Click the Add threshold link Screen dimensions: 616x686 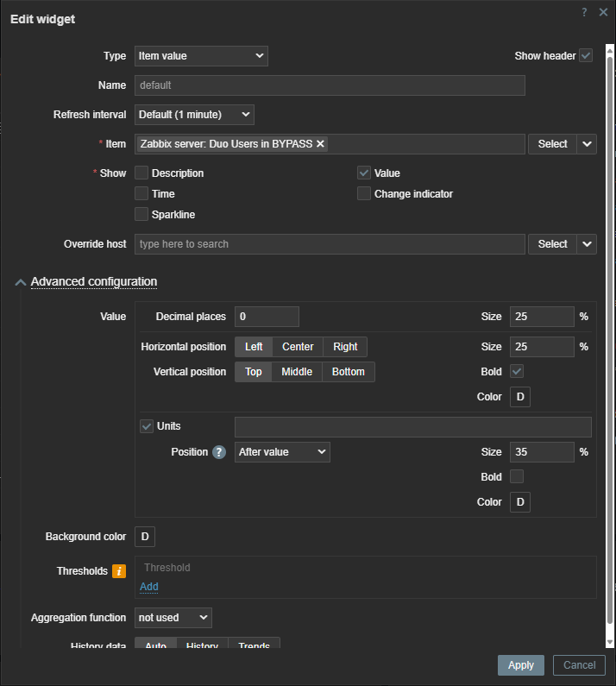[x=148, y=587]
